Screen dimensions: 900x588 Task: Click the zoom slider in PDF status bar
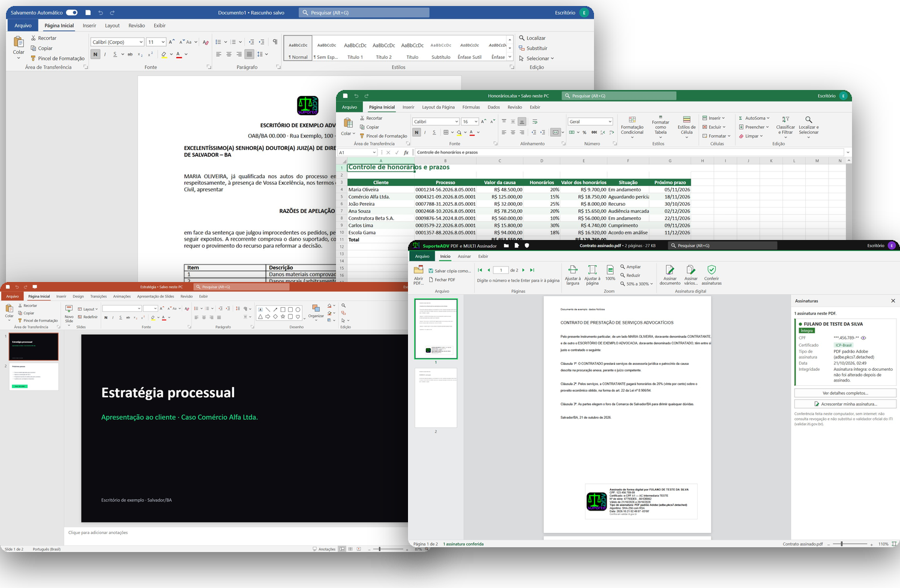coord(849,544)
